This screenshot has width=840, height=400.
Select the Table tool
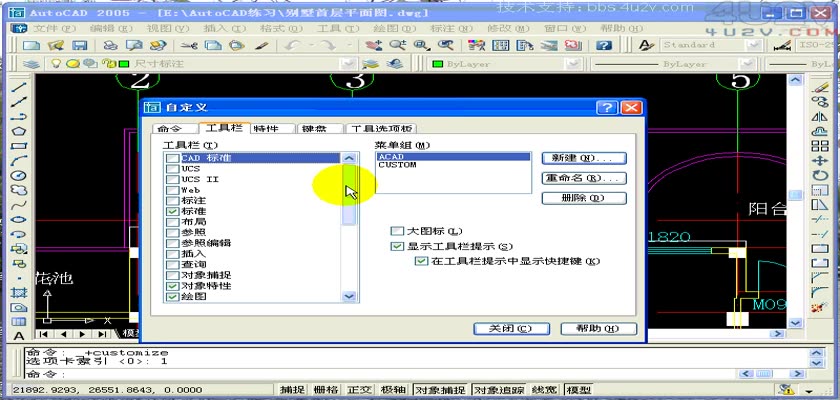point(19,322)
